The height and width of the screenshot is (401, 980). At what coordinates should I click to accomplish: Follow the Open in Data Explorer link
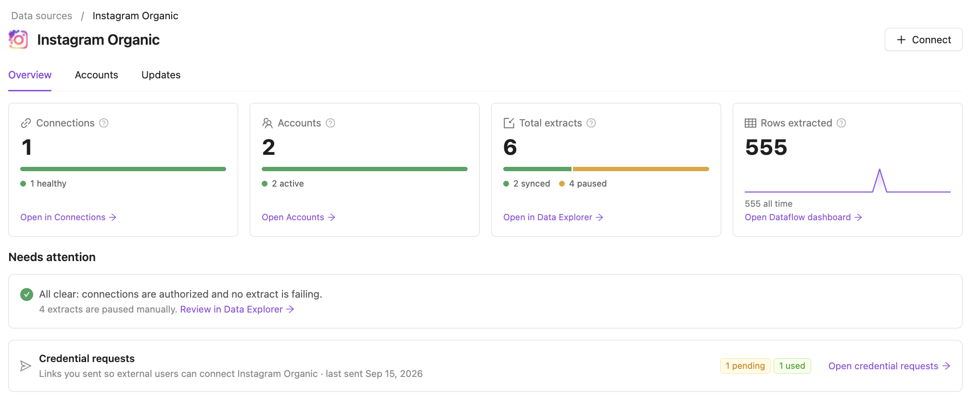[553, 217]
